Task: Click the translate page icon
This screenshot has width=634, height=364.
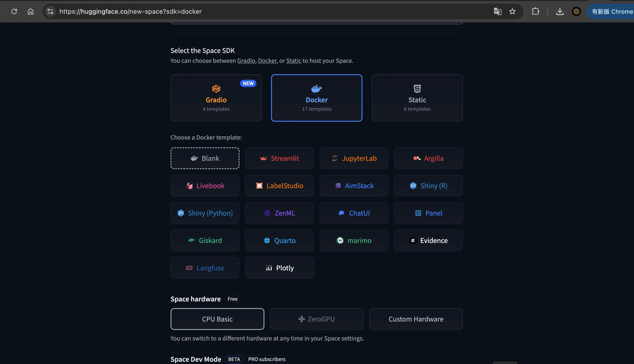Action: point(497,11)
